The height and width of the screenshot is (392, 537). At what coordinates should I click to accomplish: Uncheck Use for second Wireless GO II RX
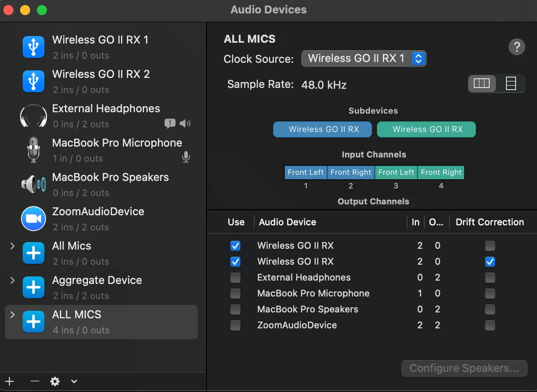(235, 261)
